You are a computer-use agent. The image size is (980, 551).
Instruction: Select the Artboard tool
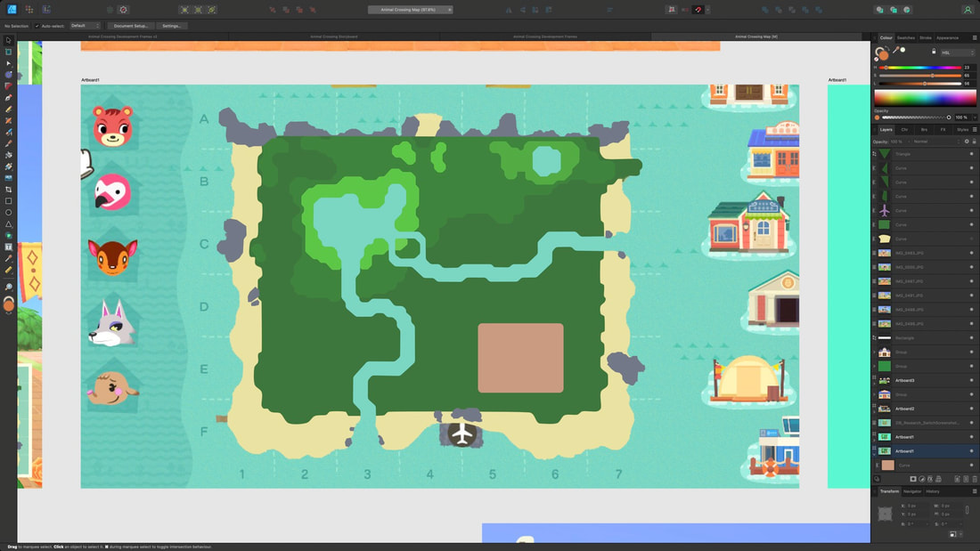click(x=8, y=52)
